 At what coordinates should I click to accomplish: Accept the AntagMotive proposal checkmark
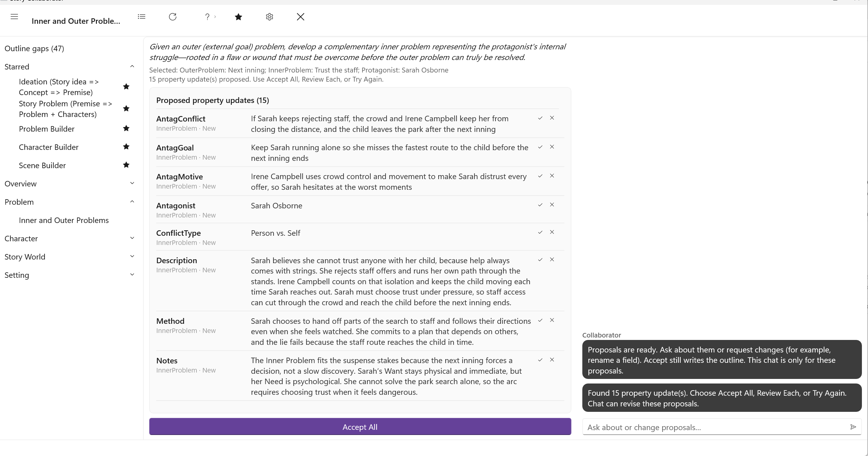(540, 176)
